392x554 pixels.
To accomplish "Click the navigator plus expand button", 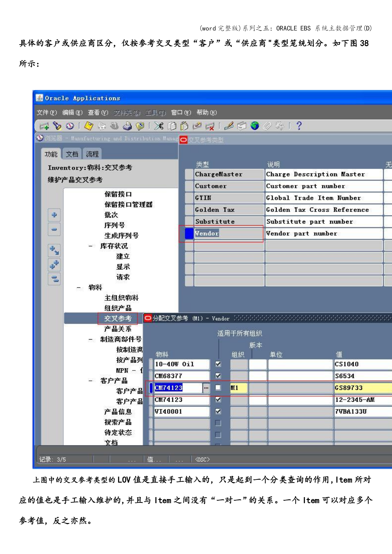I will pyautogui.click(x=54, y=215).
